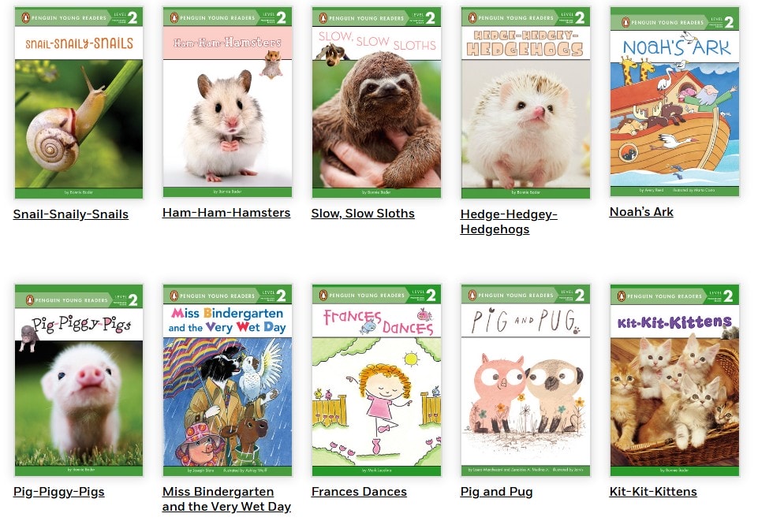Click the Noah's Ark book cover
This screenshot has width=758, height=532.
click(675, 102)
